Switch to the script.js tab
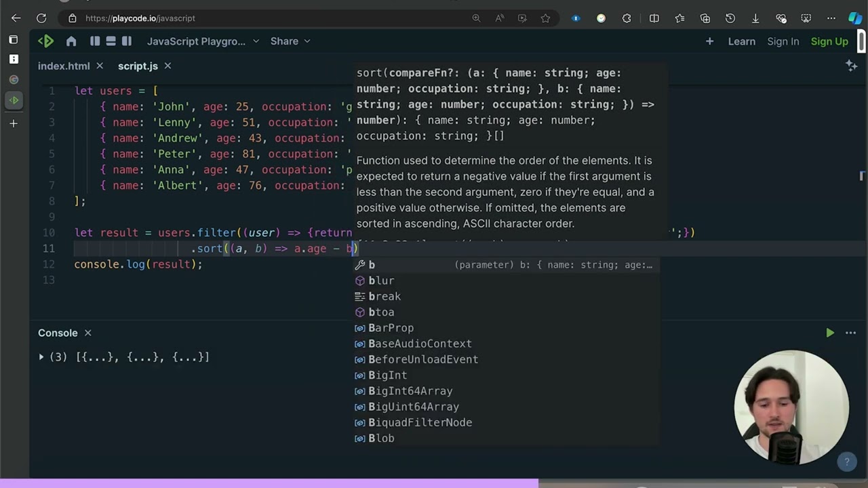868x488 pixels. tap(138, 66)
